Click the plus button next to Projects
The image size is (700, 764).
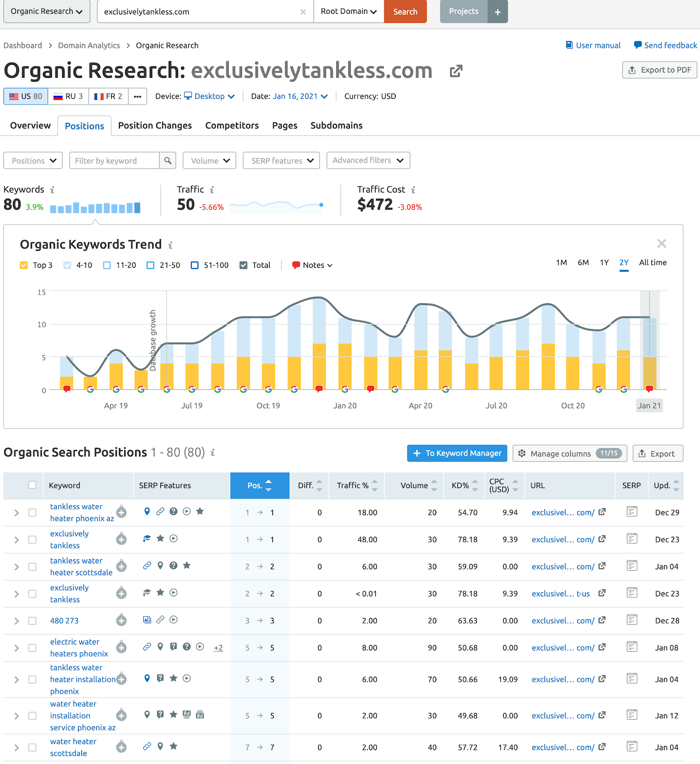click(498, 11)
